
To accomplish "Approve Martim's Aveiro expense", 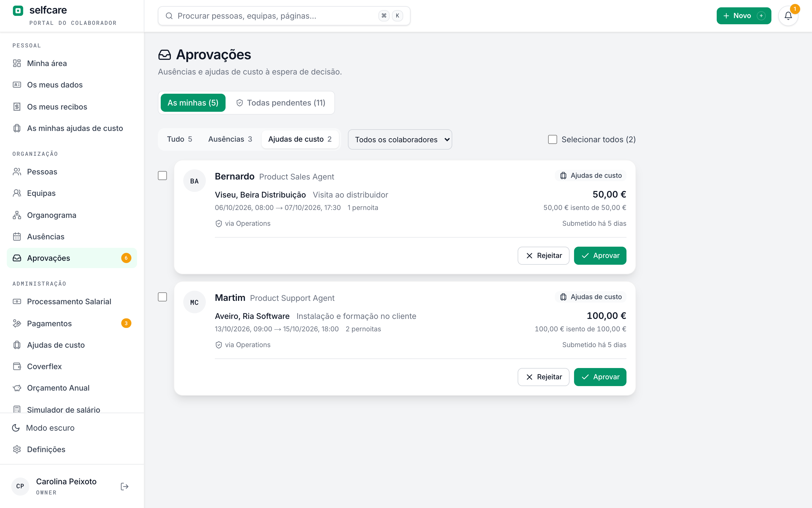I will [x=600, y=377].
